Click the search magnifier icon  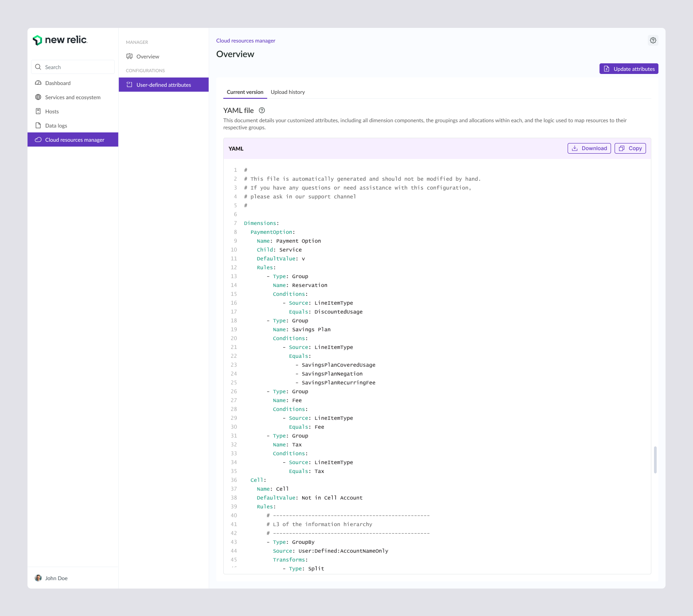(x=38, y=67)
